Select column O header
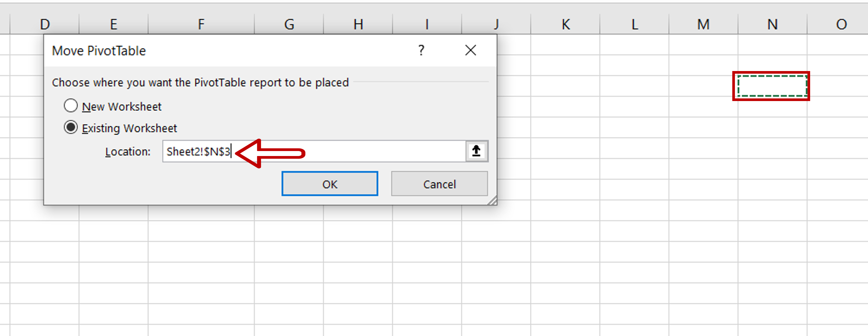Screen dimensions: 868x336 coord(838,24)
